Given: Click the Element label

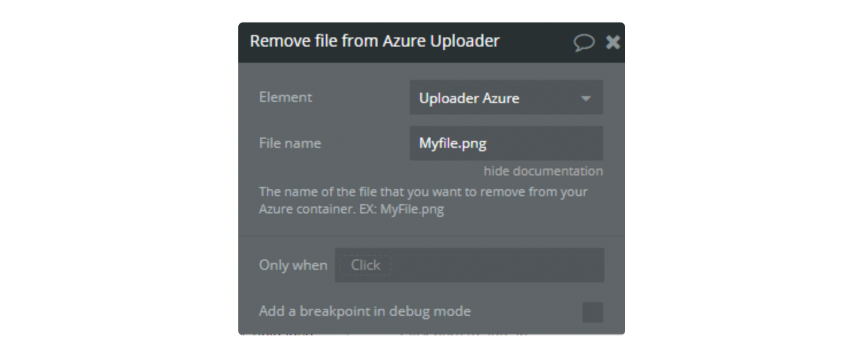Looking at the screenshot, I should 285,97.
